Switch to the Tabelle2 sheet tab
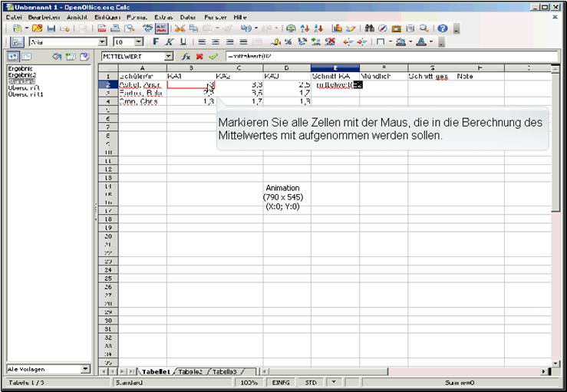Image resolution: width=567 pixels, height=392 pixels. (190, 371)
